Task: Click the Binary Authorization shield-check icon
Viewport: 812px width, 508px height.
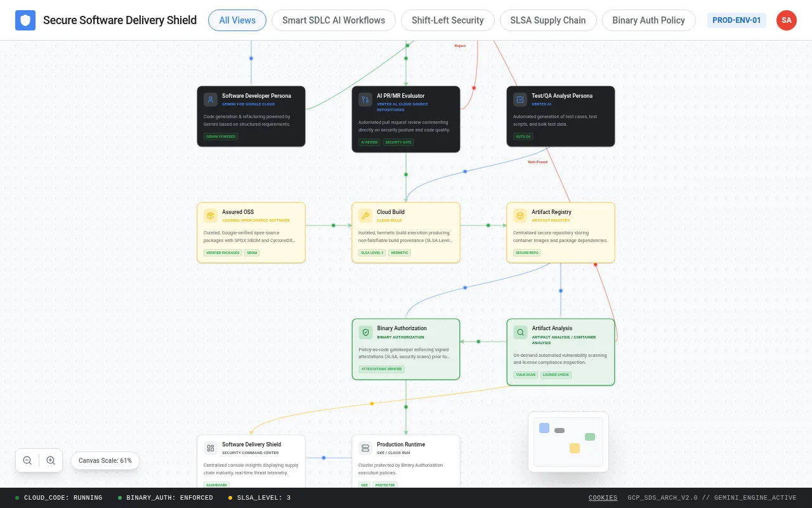Action: point(365,332)
